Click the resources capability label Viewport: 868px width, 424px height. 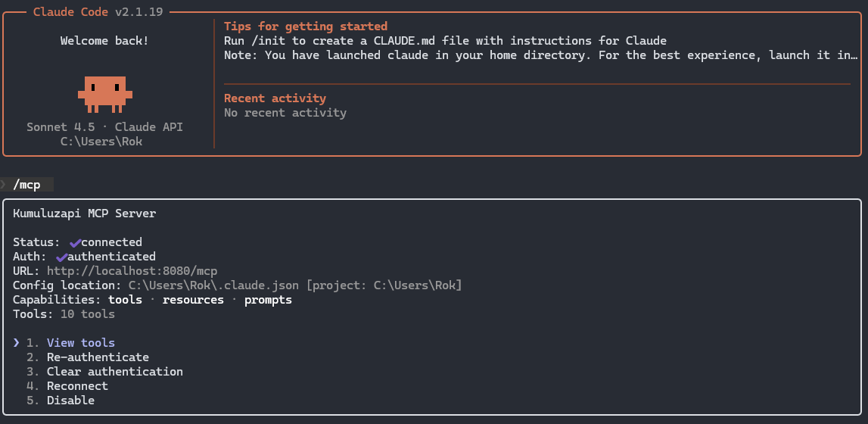[193, 300]
